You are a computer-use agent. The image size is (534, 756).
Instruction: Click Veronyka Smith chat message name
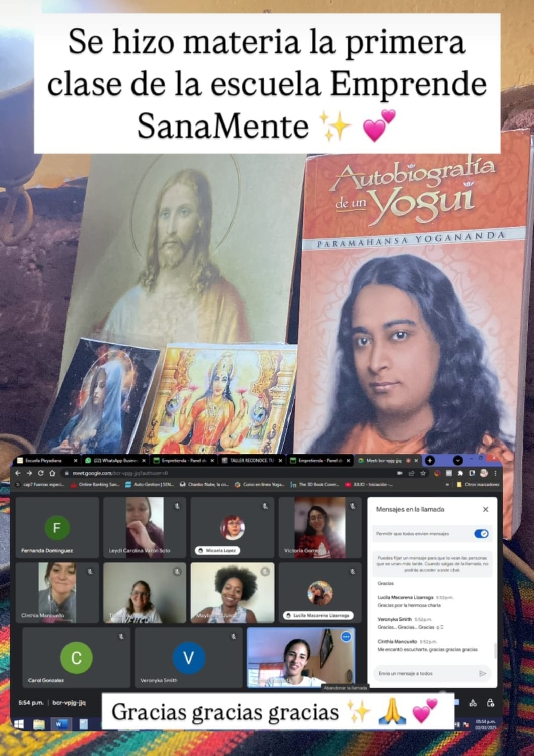click(x=394, y=619)
